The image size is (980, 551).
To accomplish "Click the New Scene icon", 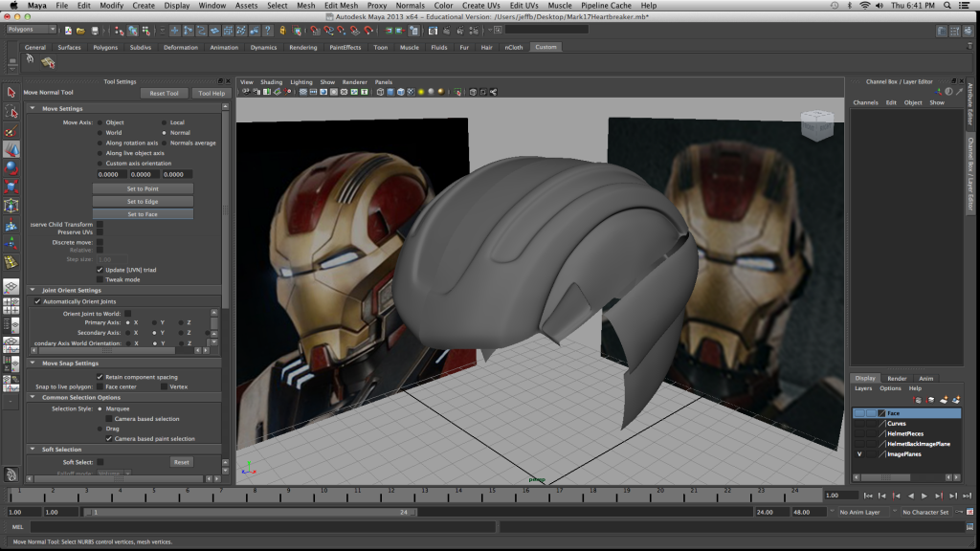I will 68,30.
